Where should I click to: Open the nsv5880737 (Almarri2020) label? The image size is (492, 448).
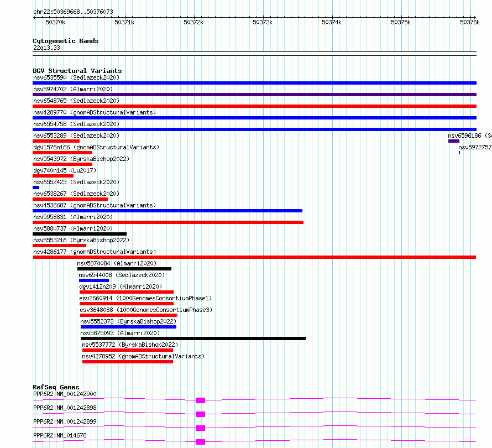tap(73, 228)
